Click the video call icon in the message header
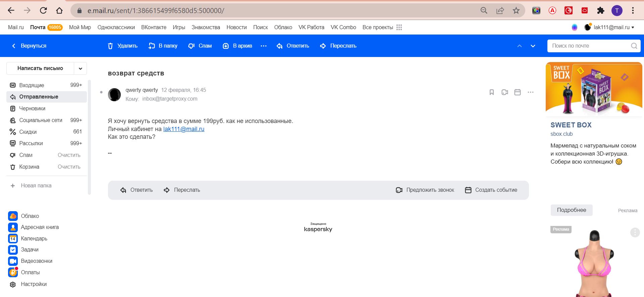644x297 pixels. (x=504, y=92)
